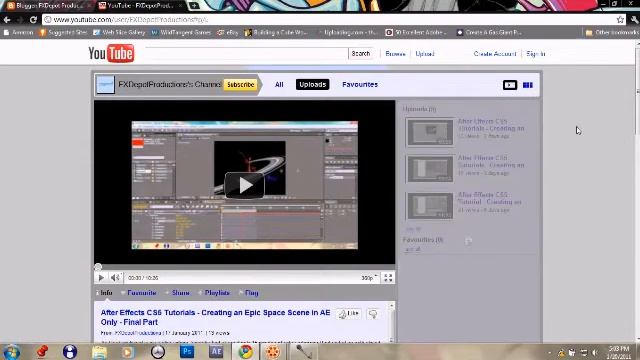Screen dimensions: 640x360
Task: Dislike the video with thumbs-down
Action: 373,313
